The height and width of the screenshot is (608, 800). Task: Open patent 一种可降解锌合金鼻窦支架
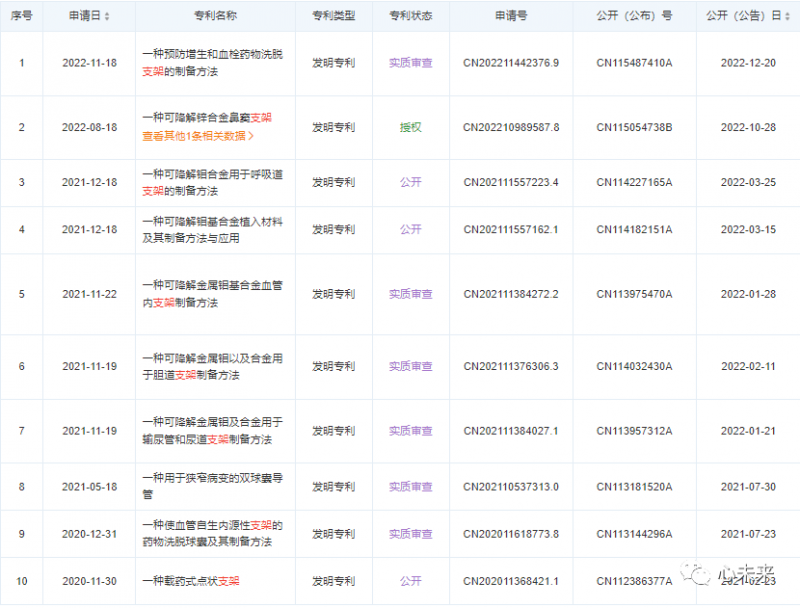pos(206,118)
